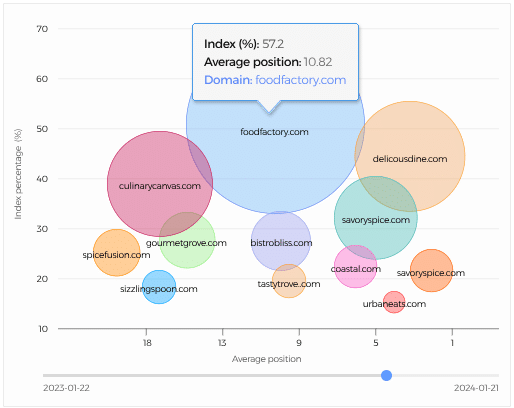Click the x-axis tick label 13
514x408 pixels.
[222, 343]
